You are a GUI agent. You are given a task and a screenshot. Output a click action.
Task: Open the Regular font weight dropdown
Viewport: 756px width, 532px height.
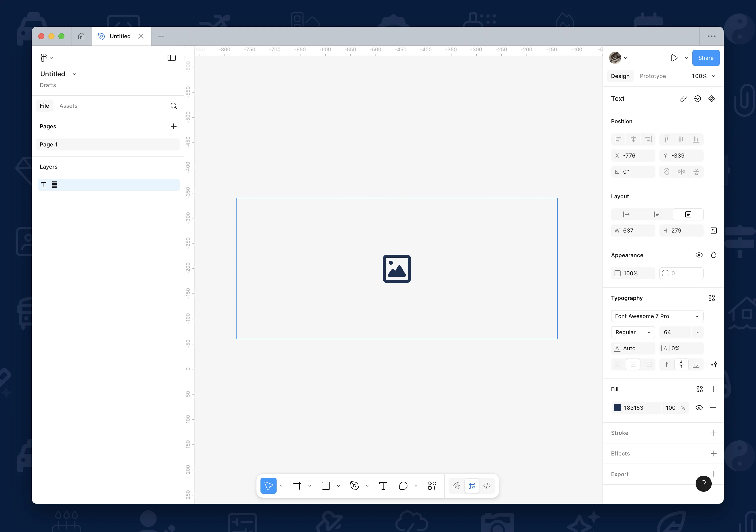coord(633,332)
